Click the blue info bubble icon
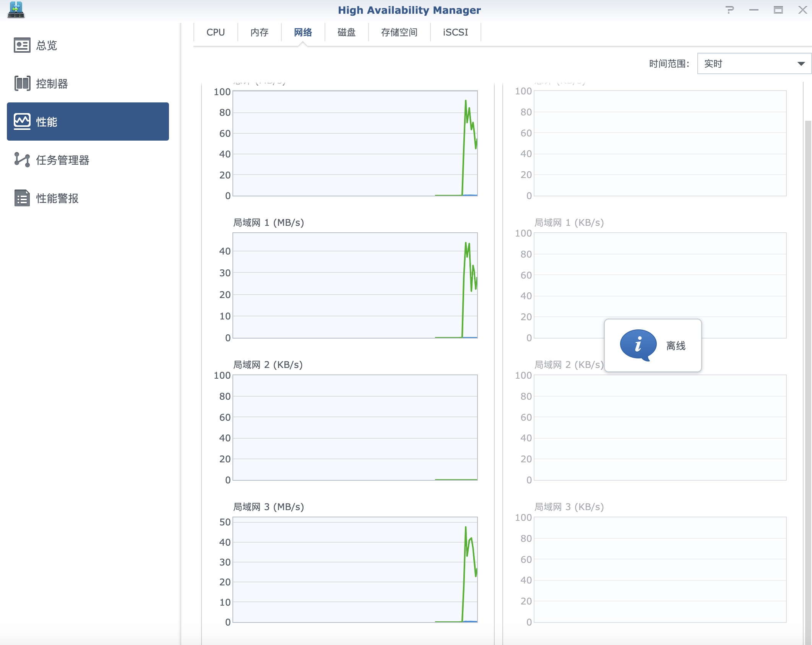 click(638, 345)
